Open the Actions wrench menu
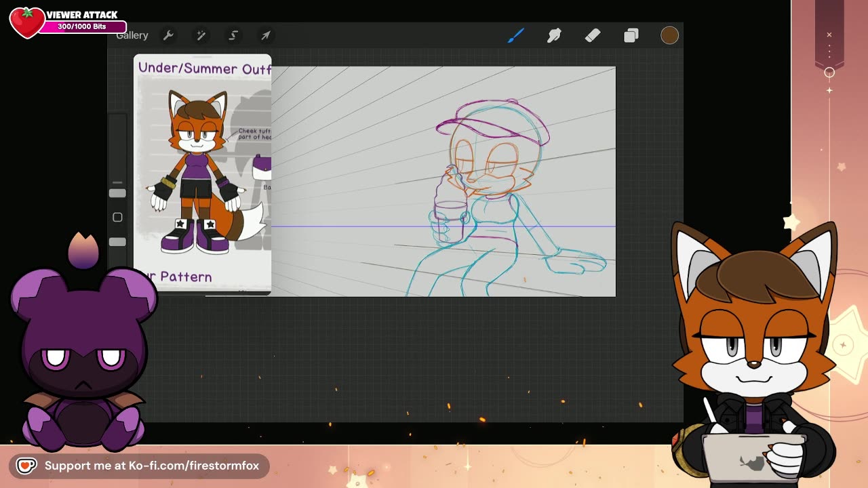This screenshot has height=488, width=868. point(168,35)
